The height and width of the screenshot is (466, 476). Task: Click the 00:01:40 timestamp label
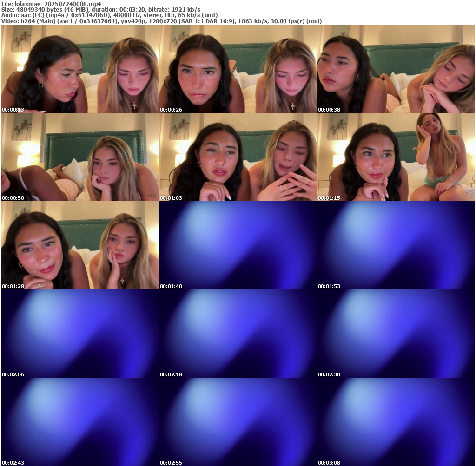tap(171, 286)
